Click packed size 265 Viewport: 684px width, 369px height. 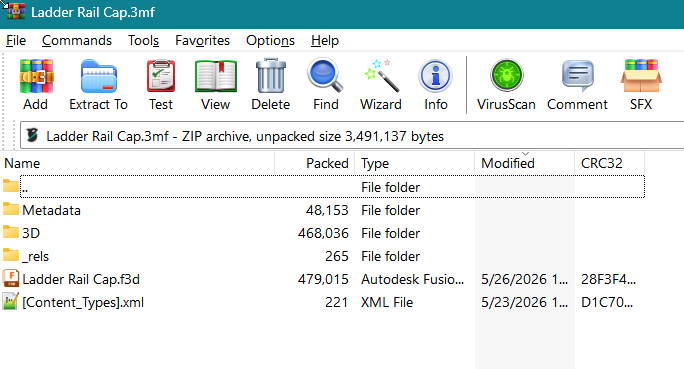(x=337, y=256)
